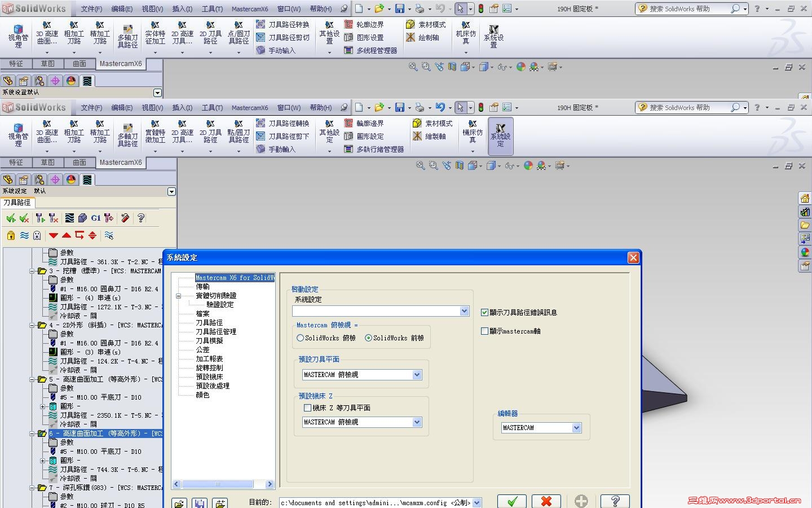Select 加工報表 in settings tree

210,359
